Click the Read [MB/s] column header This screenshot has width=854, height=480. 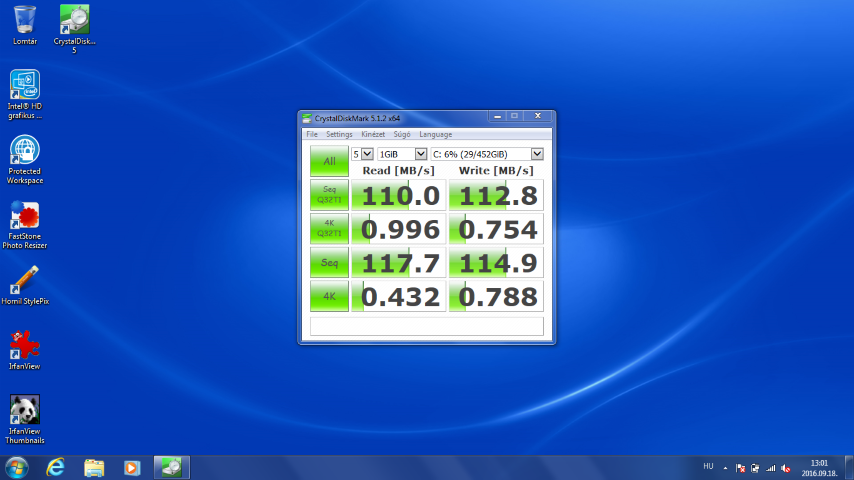398,171
